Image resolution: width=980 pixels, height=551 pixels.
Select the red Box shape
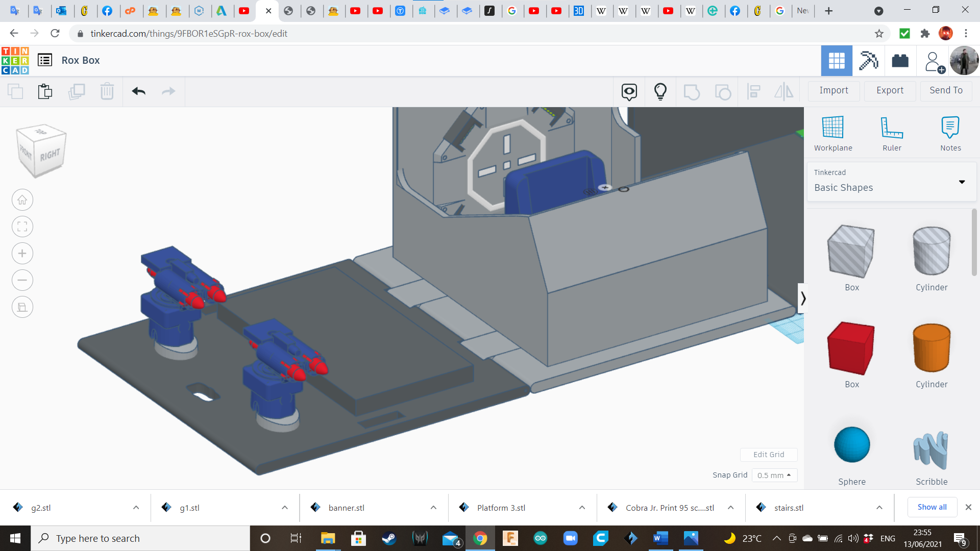(x=851, y=349)
